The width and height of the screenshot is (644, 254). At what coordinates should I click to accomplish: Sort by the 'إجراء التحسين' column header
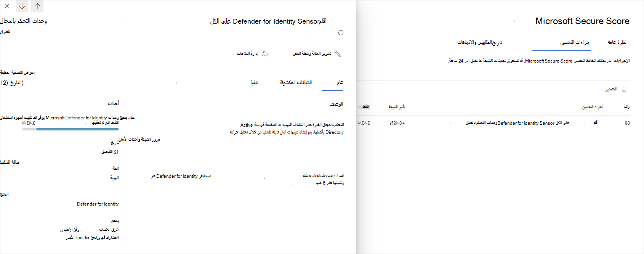(x=592, y=107)
